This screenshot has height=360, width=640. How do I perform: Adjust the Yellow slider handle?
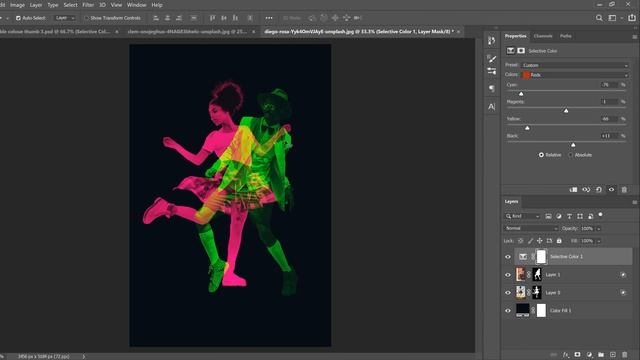pos(527,128)
